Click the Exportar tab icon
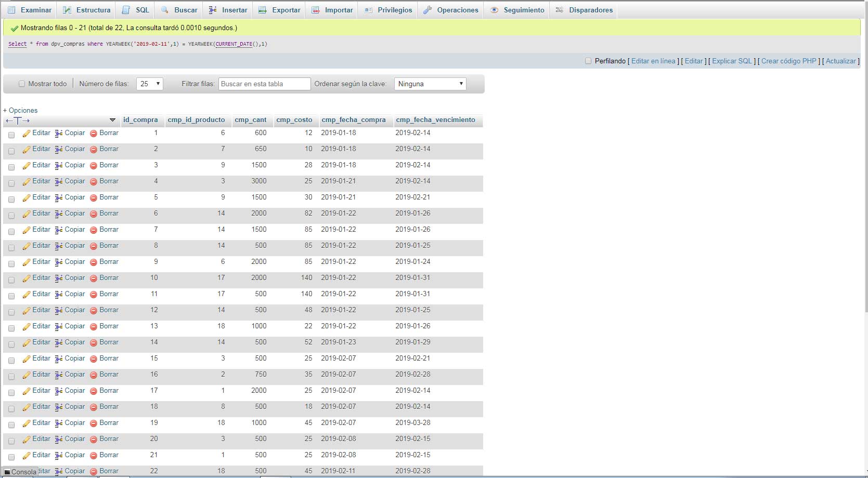This screenshot has width=868, height=478. click(x=263, y=10)
